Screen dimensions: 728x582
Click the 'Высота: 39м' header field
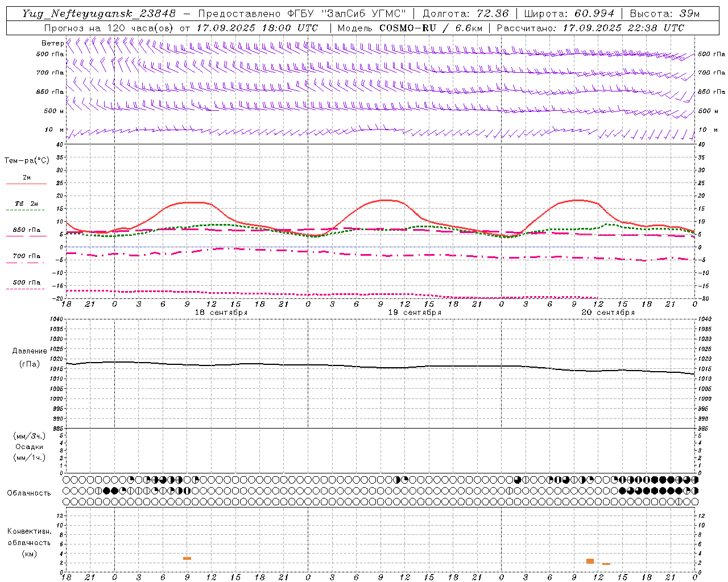665,14
